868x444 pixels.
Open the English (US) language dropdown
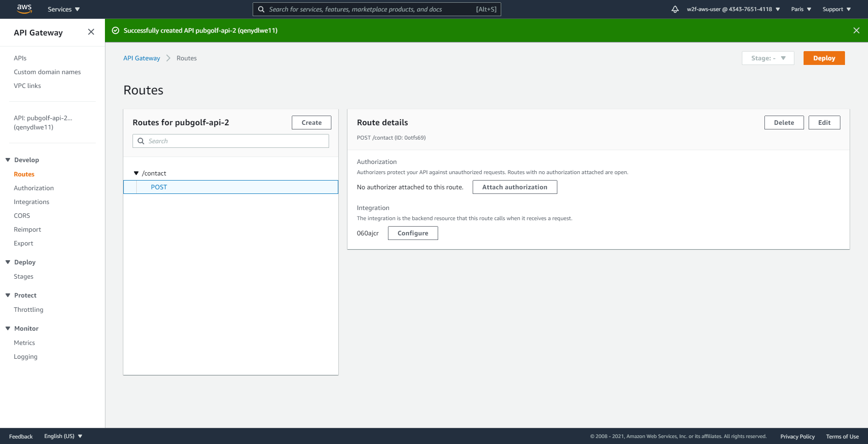pos(63,436)
